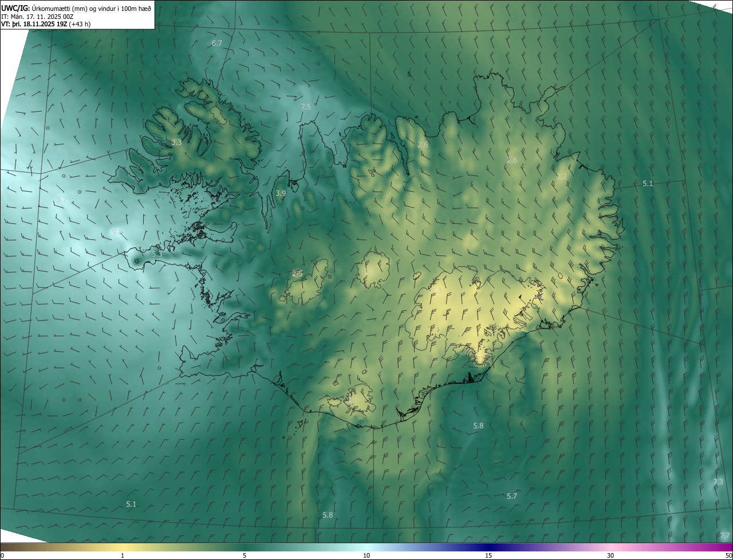
Task: Select the 2.2 label in northeast Iceland
Action: pos(562,176)
